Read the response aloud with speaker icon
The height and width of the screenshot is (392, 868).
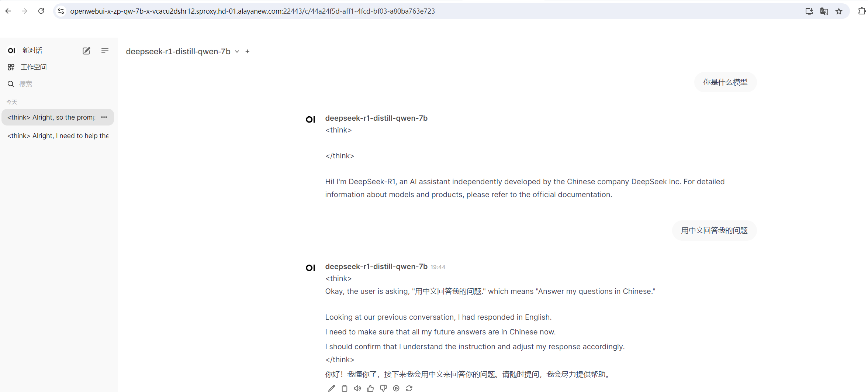pyautogui.click(x=357, y=388)
